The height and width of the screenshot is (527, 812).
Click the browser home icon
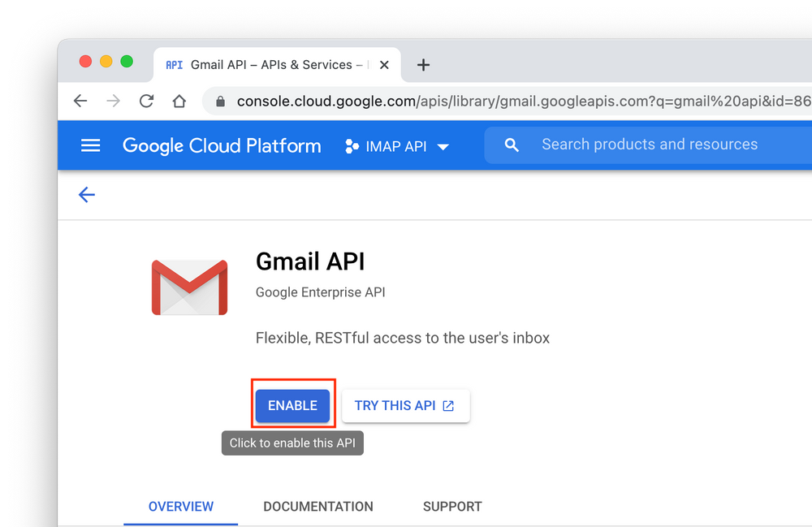[x=179, y=102]
